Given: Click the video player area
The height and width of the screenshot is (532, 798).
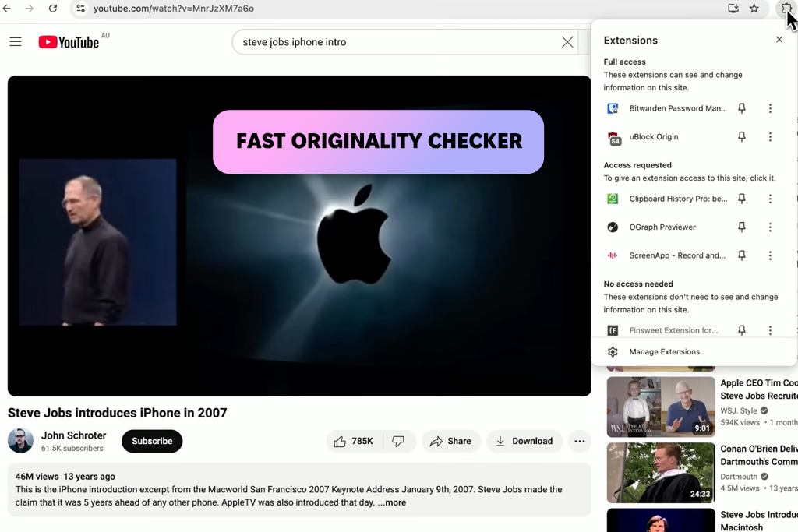Looking at the screenshot, I should tap(299, 236).
